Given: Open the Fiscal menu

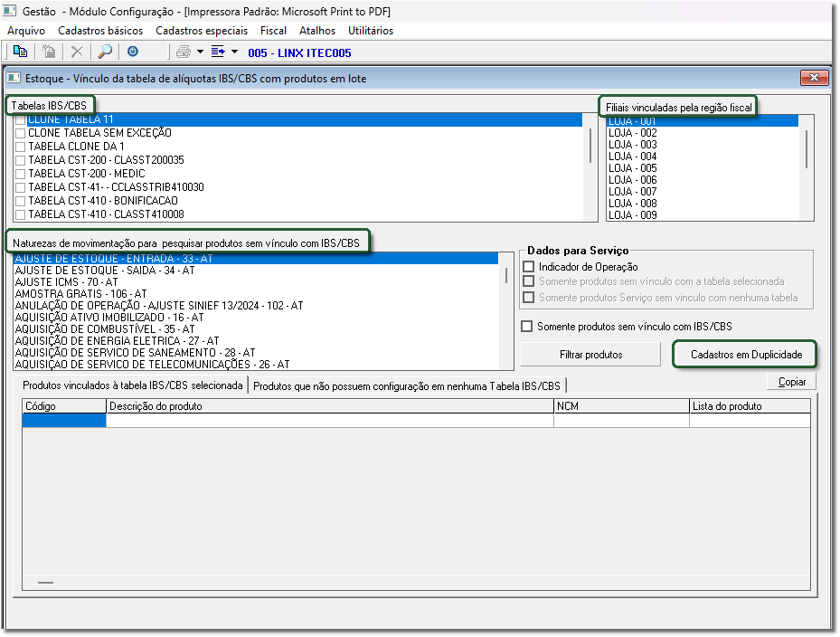Looking at the screenshot, I should [273, 31].
